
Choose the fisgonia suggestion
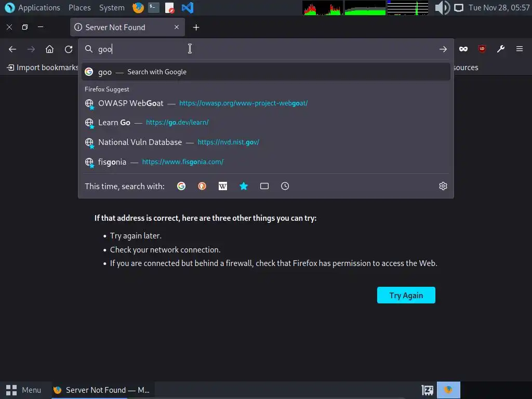point(265,162)
